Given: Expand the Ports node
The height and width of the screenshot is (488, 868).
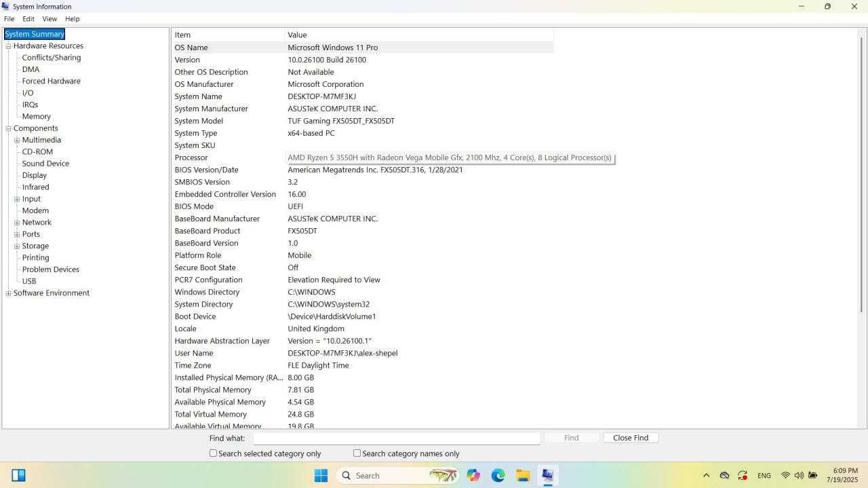Looking at the screenshot, I should pos(17,234).
